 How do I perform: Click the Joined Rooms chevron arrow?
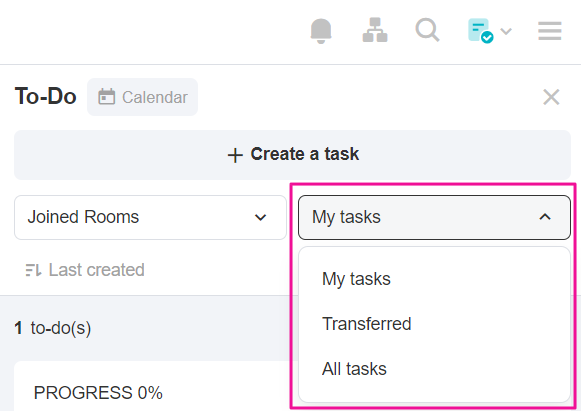click(x=260, y=218)
